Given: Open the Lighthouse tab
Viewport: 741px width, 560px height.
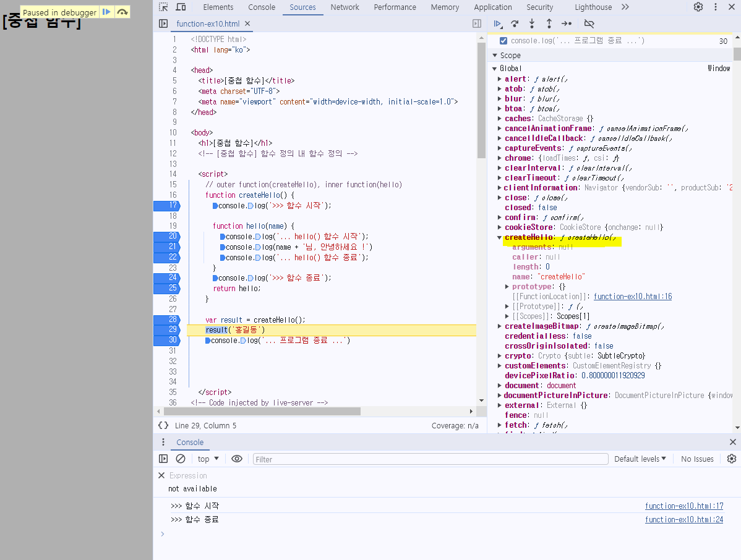Looking at the screenshot, I should point(593,7).
